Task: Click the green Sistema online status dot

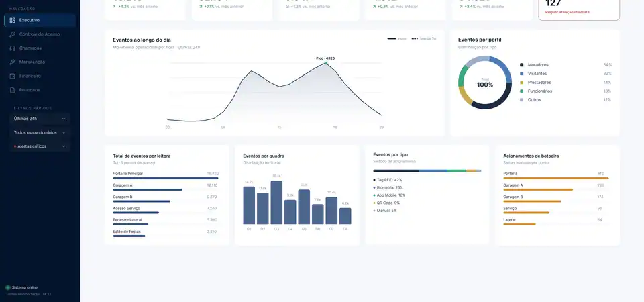Action: [x=8, y=287]
